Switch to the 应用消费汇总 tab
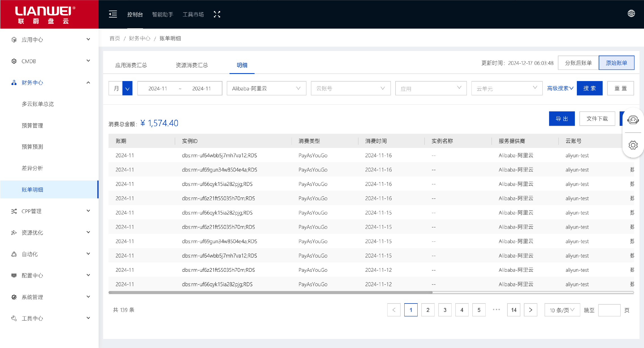644x348 pixels. point(131,65)
